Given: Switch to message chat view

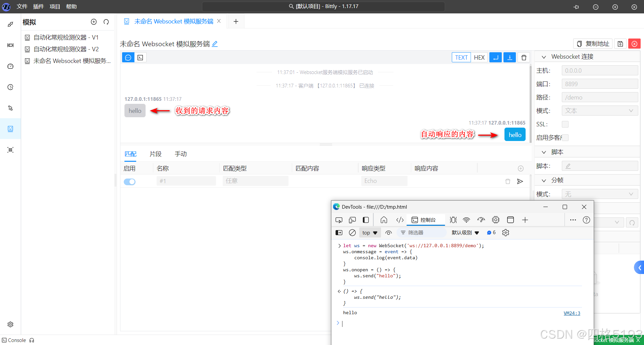Looking at the screenshot, I should point(128,58).
